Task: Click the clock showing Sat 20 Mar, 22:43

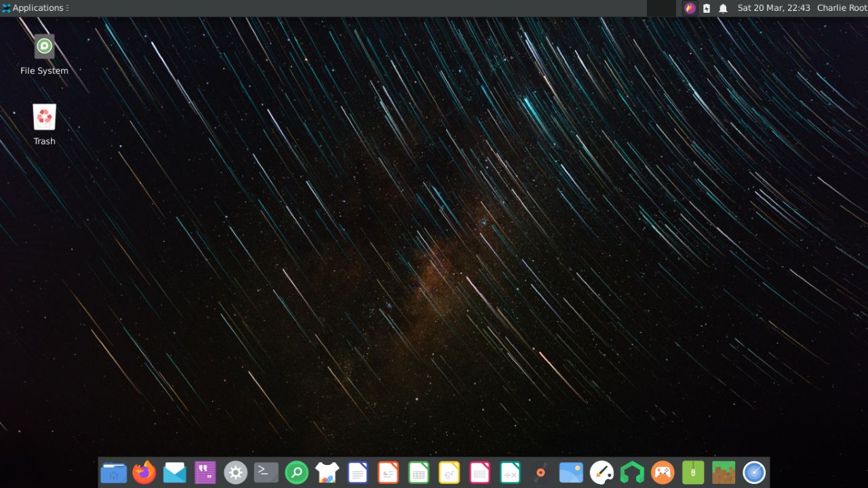Action: click(774, 8)
